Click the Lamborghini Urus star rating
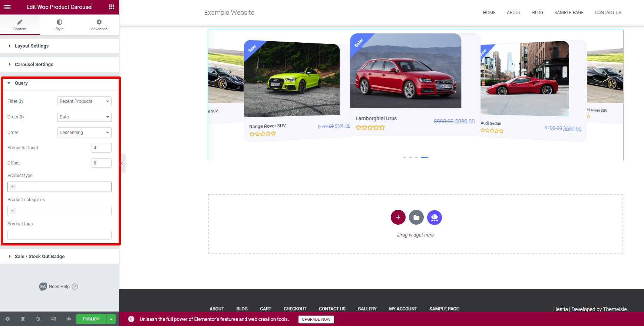The height and width of the screenshot is (326, 644). pos(370,127)
